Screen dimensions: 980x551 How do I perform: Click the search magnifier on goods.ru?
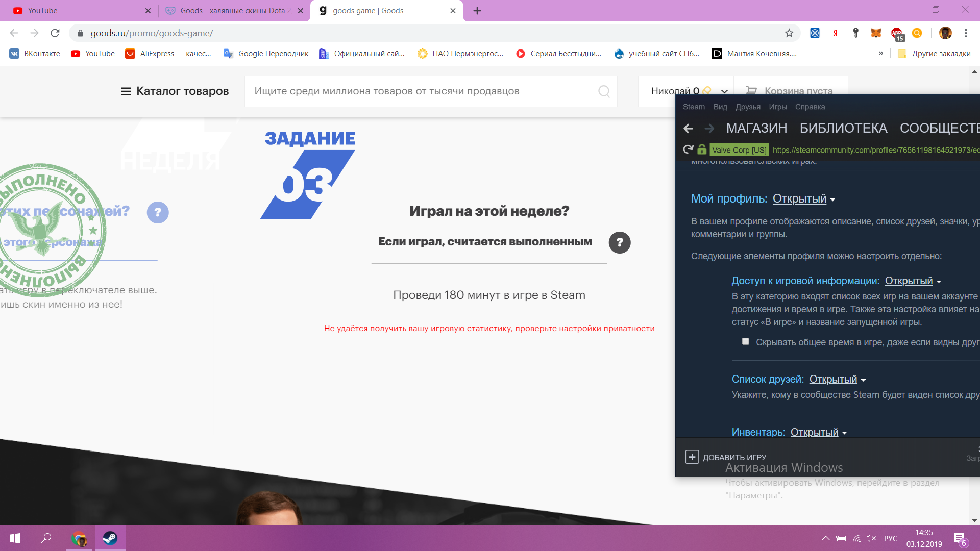click(x=604, y=91)
